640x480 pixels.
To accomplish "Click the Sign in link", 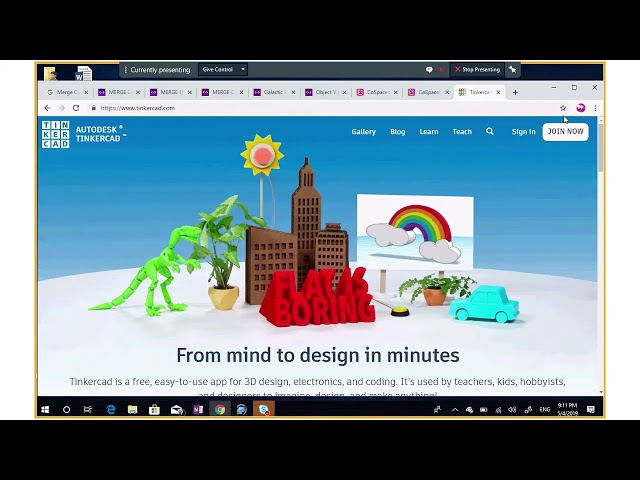I will [523, 131].
